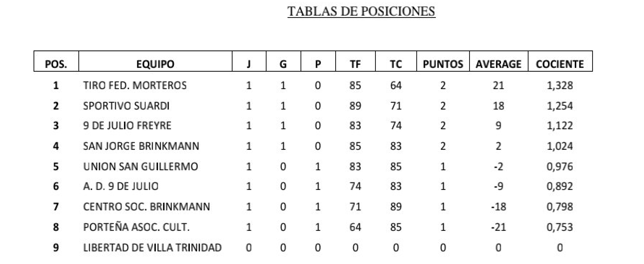The height and width of the screenshot is (264, 644).
Task: Click the PUNTOS column header
Action: (x=443, y=64)
